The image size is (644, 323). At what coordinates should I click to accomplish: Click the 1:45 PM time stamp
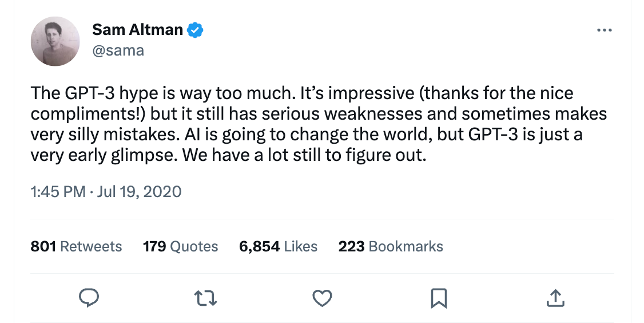click(x=58, y=191)
